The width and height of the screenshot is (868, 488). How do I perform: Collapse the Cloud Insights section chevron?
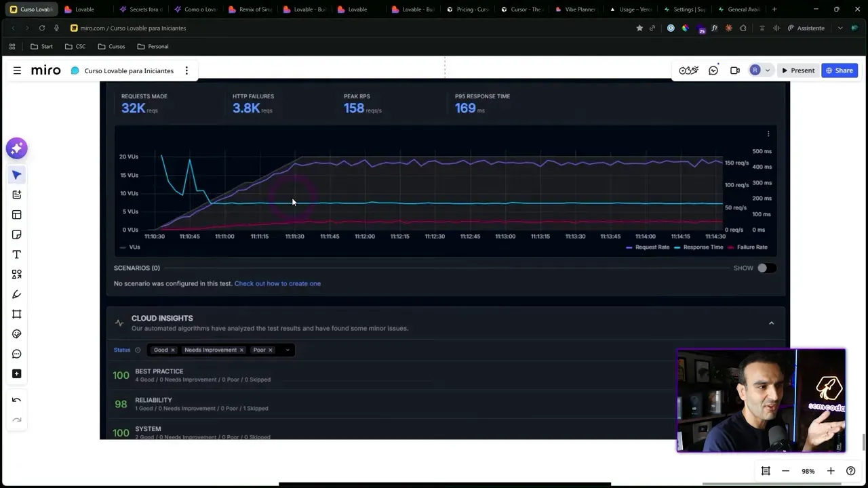tap(771, 323)
